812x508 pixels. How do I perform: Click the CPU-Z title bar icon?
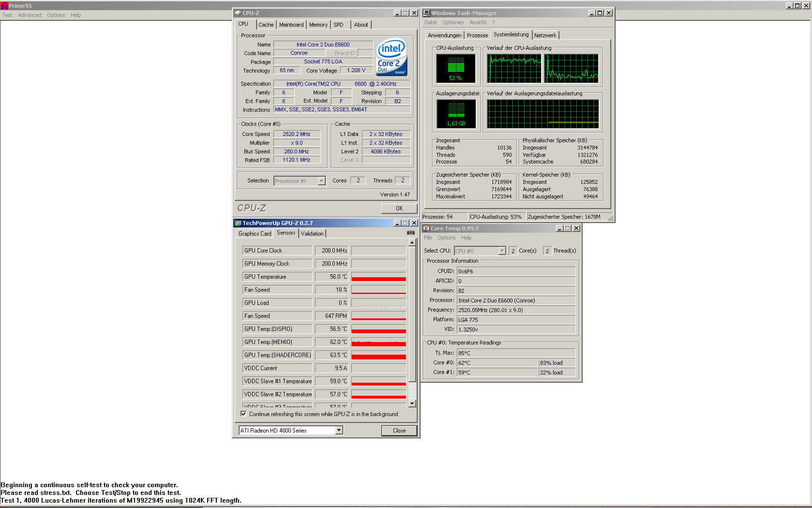coord(238,13)
